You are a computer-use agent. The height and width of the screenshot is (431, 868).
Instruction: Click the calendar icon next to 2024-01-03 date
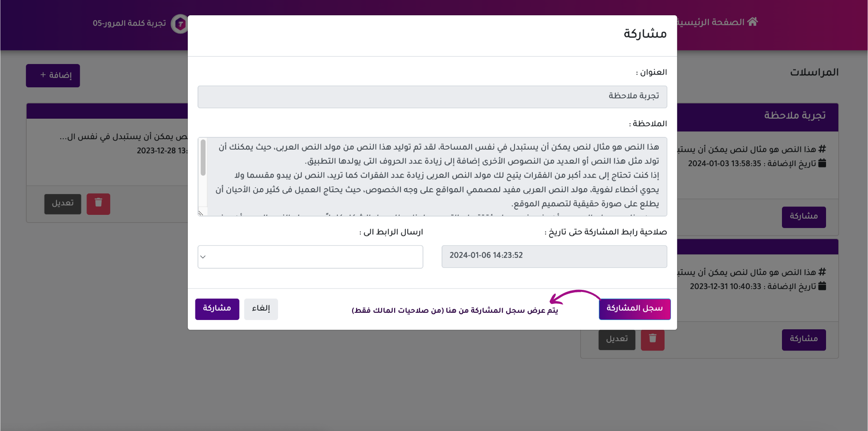pos(822,163)
